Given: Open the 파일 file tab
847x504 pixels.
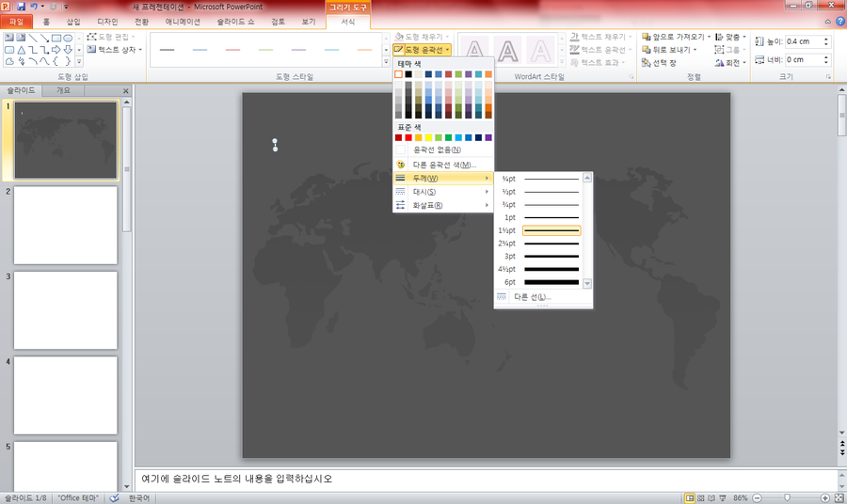Looking at the screenshot, I should pos(16,22).
